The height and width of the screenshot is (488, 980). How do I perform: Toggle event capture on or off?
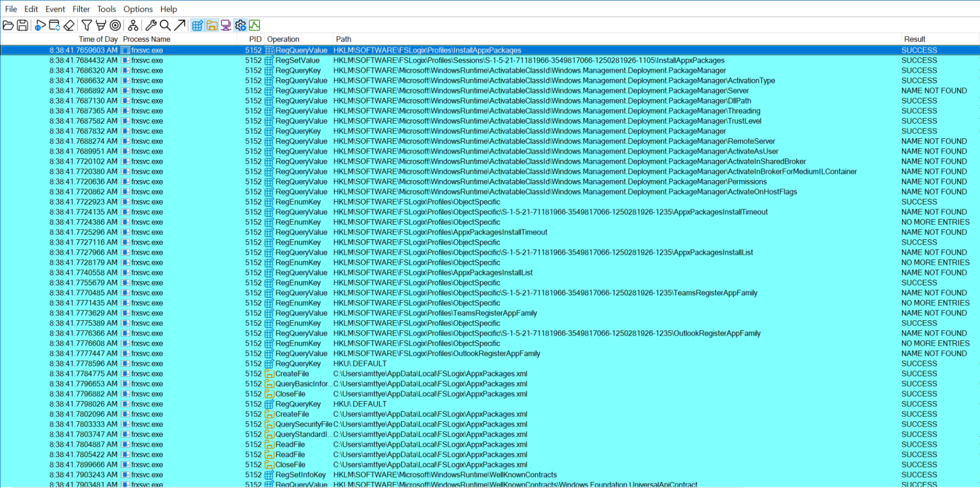click(x=41, y=25)
